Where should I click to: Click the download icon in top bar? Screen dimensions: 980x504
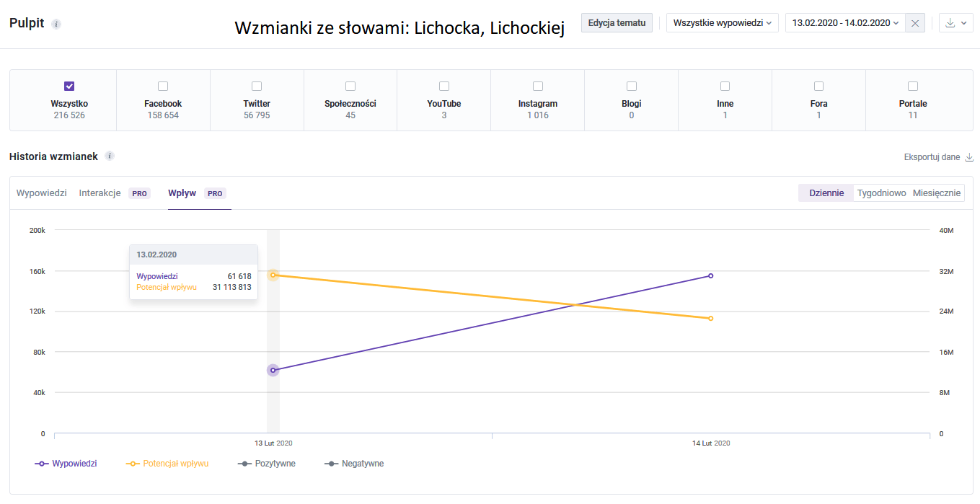950,23
